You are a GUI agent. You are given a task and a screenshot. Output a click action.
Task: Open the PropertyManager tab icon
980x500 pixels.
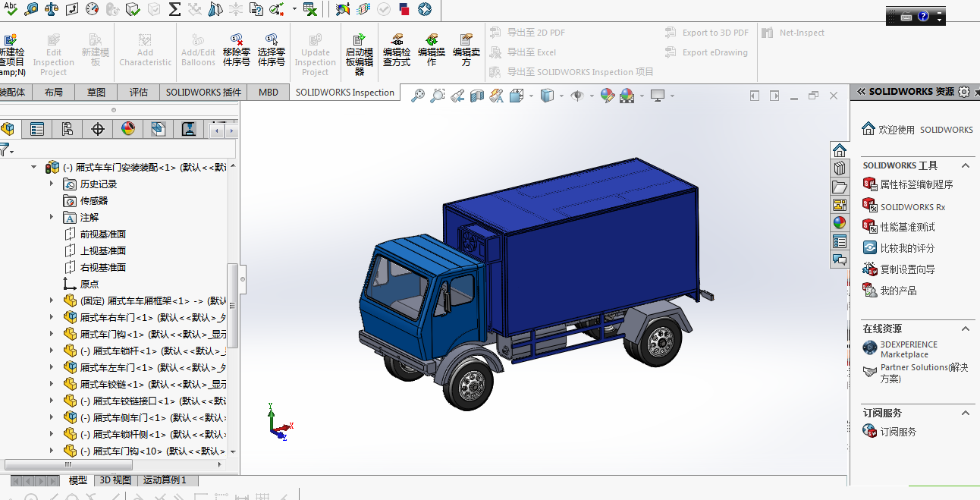[x=36, y=129]
